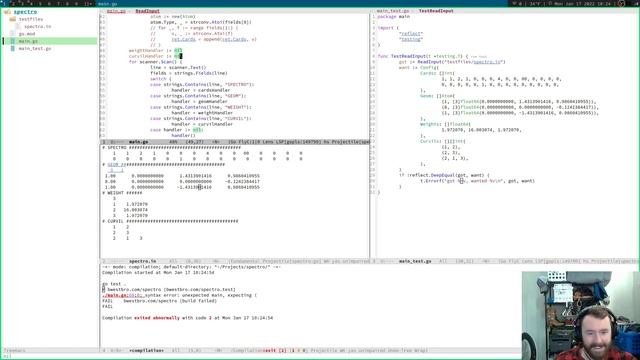Click main.go breadcrumb in left header line
The image size is (640, 360).
(x=116, y=11)
